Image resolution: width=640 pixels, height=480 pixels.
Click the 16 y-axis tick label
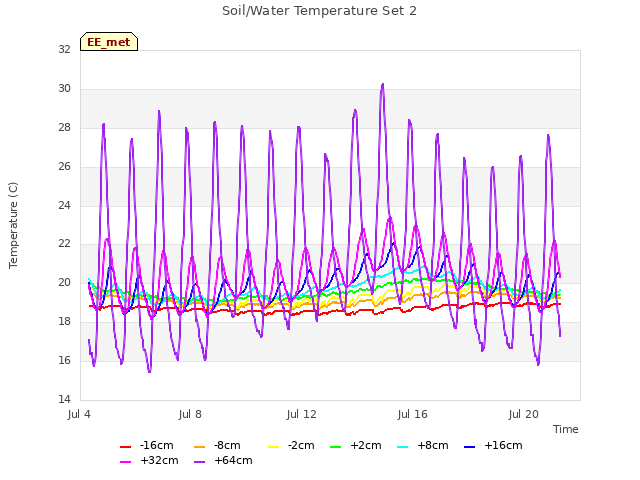tap(64, 360)
